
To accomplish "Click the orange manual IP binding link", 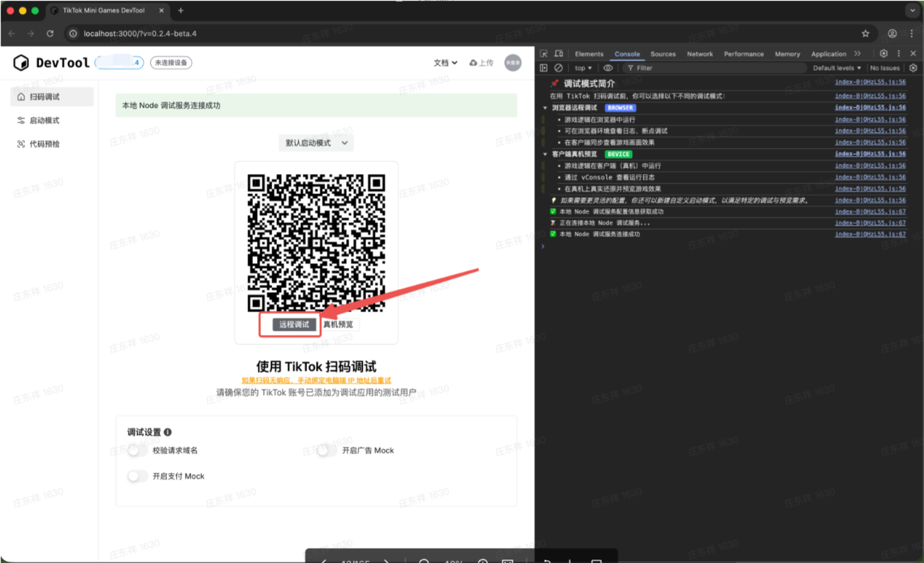I will (316, 380).
